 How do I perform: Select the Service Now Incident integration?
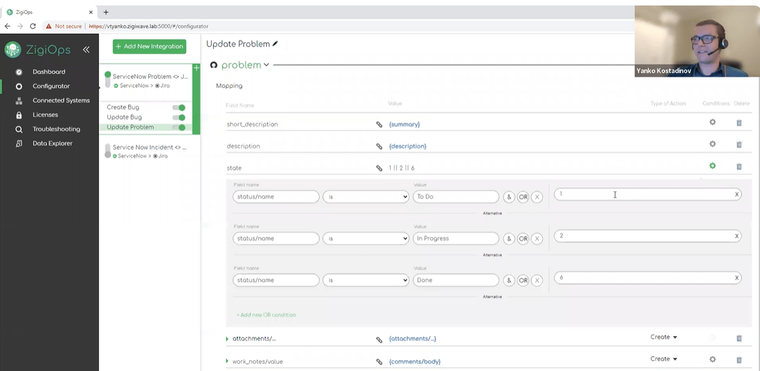point(149,147)
